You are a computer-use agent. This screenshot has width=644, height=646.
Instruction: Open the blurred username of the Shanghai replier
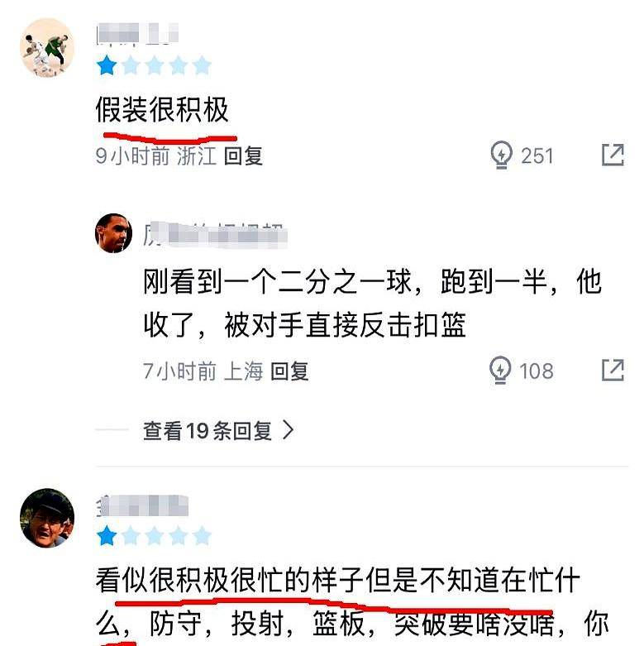coord(214,236)
